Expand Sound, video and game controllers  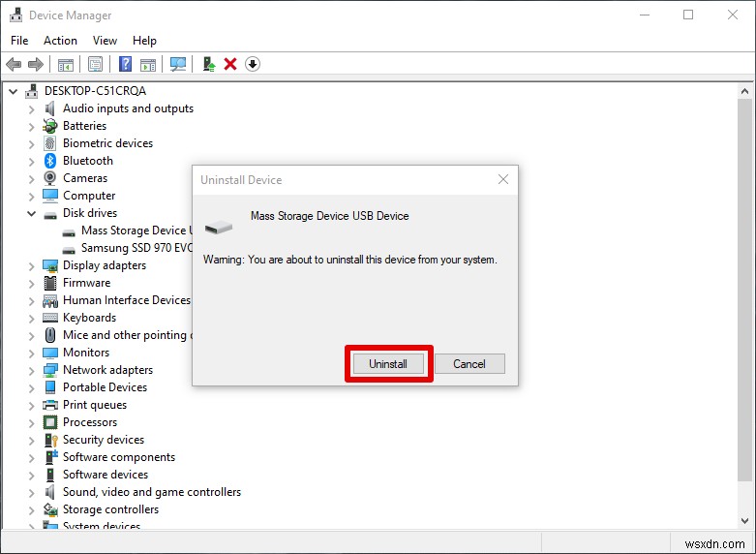31,493
